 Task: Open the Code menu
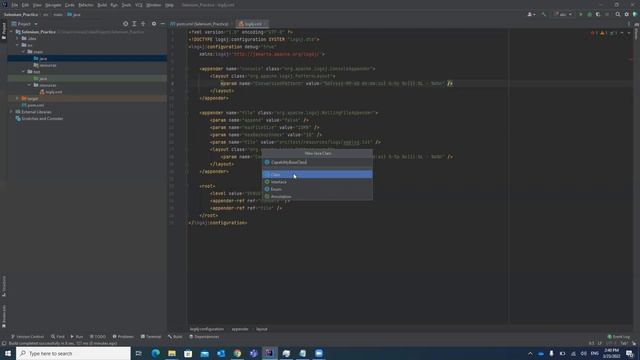coord(70,5)
